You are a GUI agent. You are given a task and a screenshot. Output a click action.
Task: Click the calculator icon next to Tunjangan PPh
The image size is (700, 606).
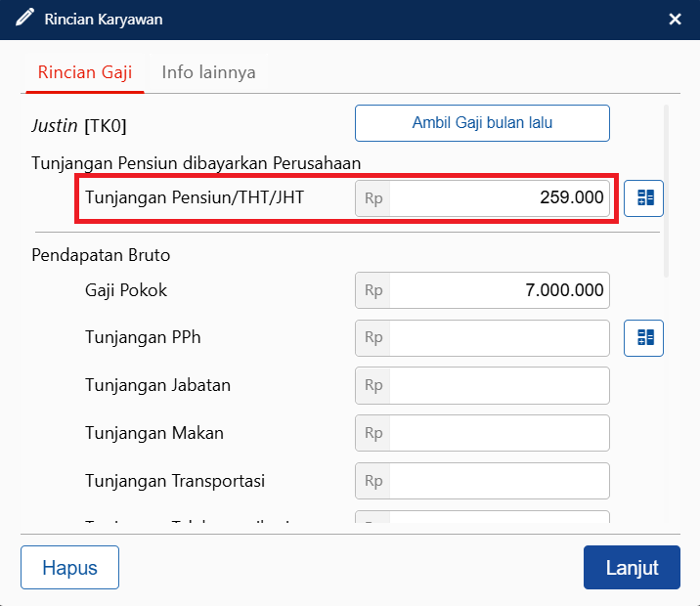coord(644,338)
